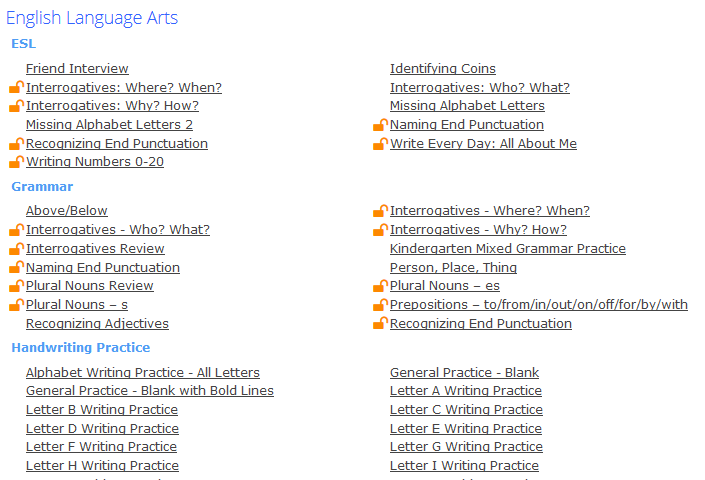Open the Friend Interview worksheet
The height and width of the screenshot is (480, 705).
[x=77, y=68]
